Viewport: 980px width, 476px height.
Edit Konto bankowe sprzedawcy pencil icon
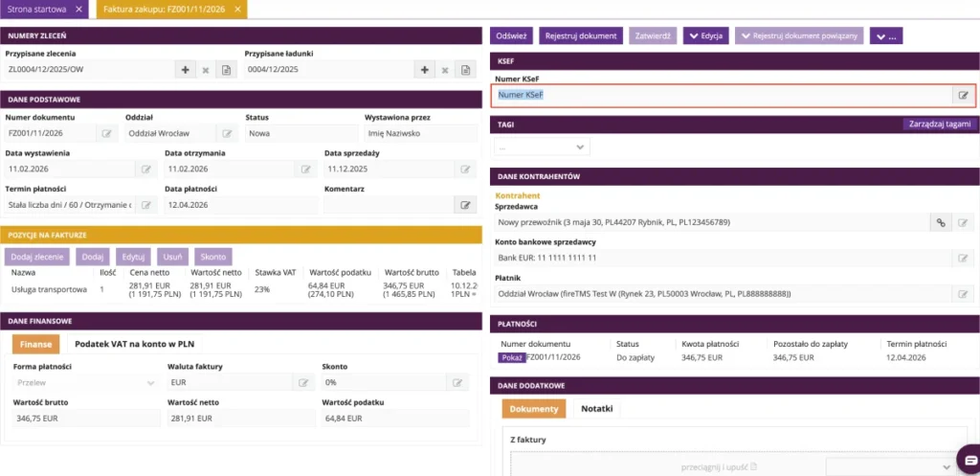pos(963,258)
